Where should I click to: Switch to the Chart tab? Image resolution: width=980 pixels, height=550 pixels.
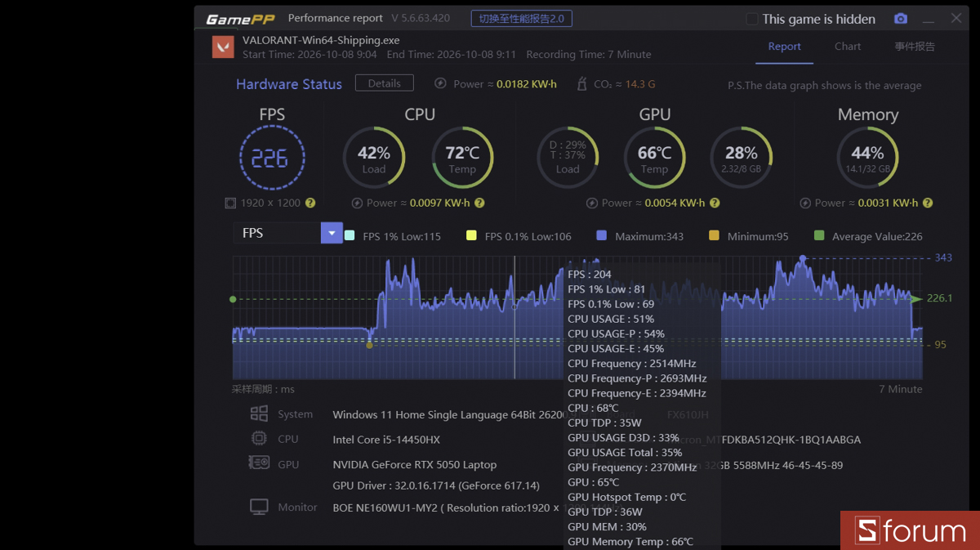pyautogui.click(x=848, y=47)
